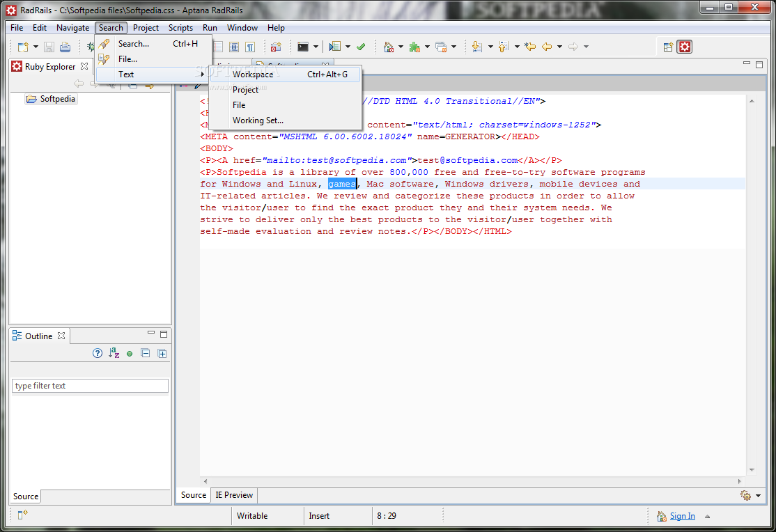Image resolution: width=776 pixels, height=532 pixels.
Task: Click Expand All in Outline toolbar
Action: [x=162, y=353]
